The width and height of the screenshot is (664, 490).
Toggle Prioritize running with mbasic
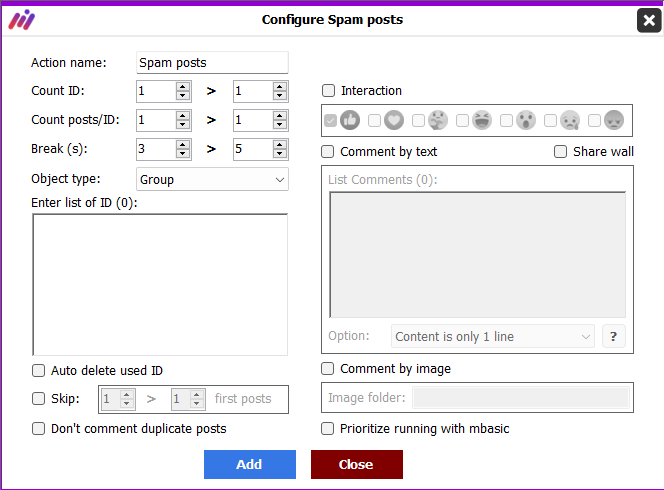(x=327, y=429)
